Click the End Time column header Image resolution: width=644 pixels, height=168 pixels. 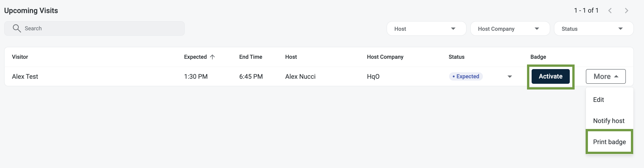point(251,57)
